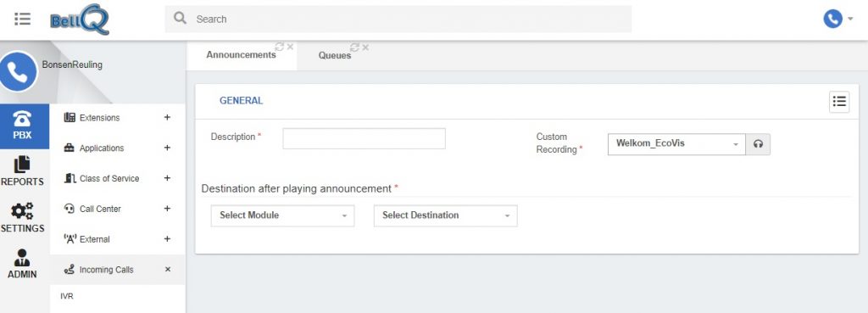Open the list view icon in GENERAL panel
This screenshot has width=868, height=313.
point(839,102)
